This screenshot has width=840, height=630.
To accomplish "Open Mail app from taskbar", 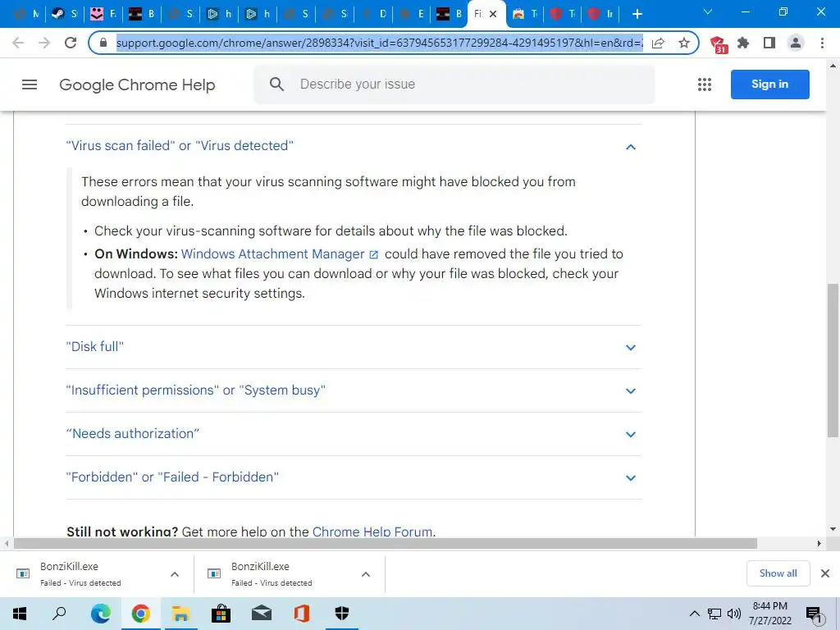I will [262, 614].
